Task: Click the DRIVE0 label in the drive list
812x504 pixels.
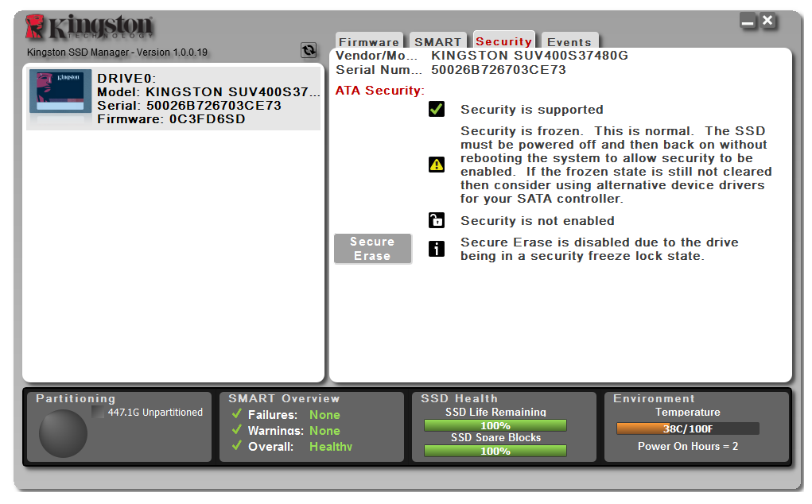Action: point(127,78)
